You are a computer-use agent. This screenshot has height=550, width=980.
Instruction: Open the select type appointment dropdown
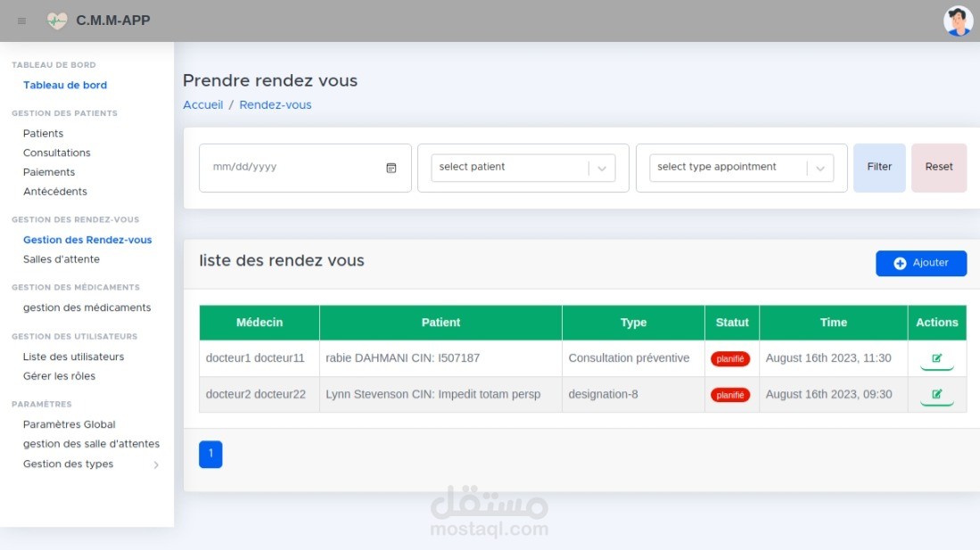[x=741, y=168]
